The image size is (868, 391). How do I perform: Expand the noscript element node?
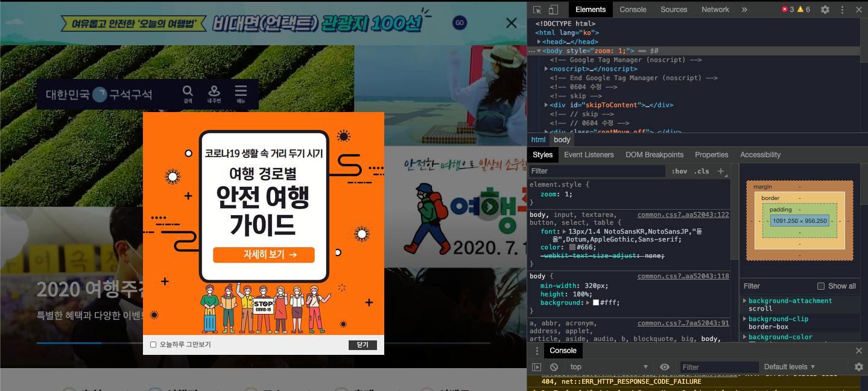pyautogui.click(x=546, y=69)
